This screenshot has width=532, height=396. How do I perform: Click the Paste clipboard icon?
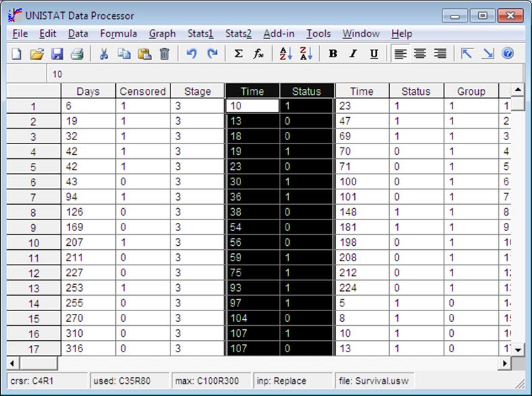coord(145,54)
